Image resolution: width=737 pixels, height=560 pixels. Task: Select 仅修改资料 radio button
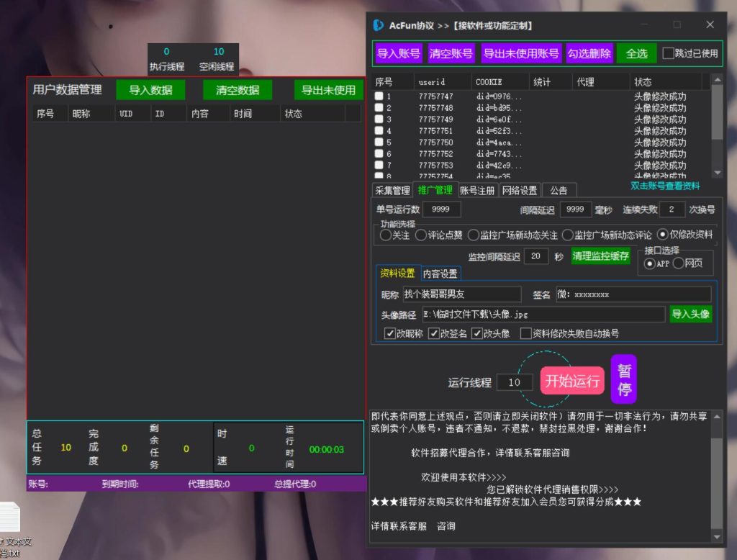pyautogui.click(x=663, y=234)
